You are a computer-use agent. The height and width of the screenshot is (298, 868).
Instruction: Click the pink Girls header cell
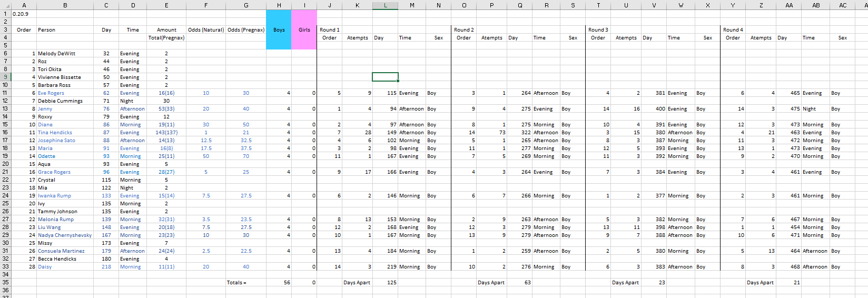click(x=304, y=30)
